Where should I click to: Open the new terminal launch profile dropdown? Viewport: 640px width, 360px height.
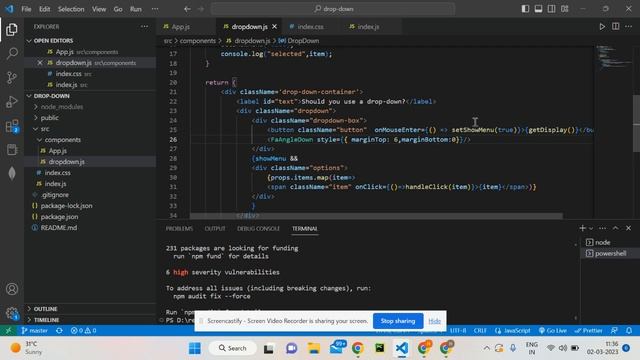tap(591, 229)
